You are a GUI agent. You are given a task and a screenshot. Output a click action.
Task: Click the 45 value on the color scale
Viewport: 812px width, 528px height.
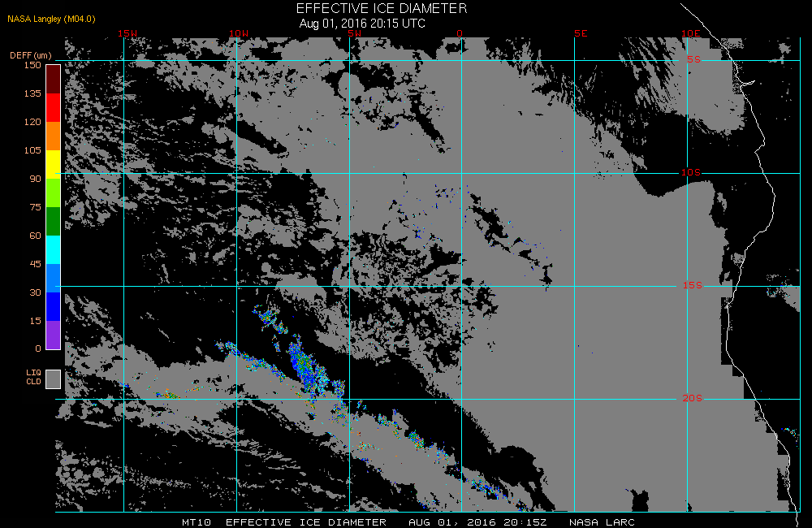click(35, 264)
